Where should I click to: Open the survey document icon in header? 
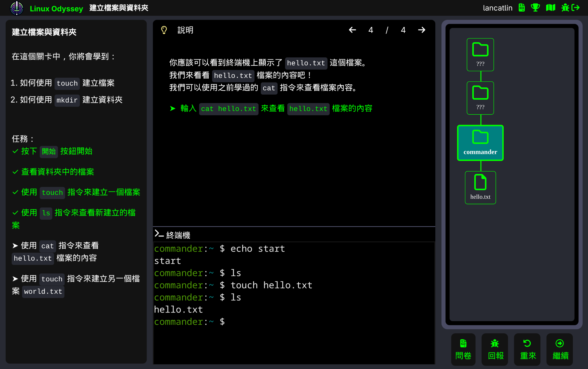(x=522, y=8)
